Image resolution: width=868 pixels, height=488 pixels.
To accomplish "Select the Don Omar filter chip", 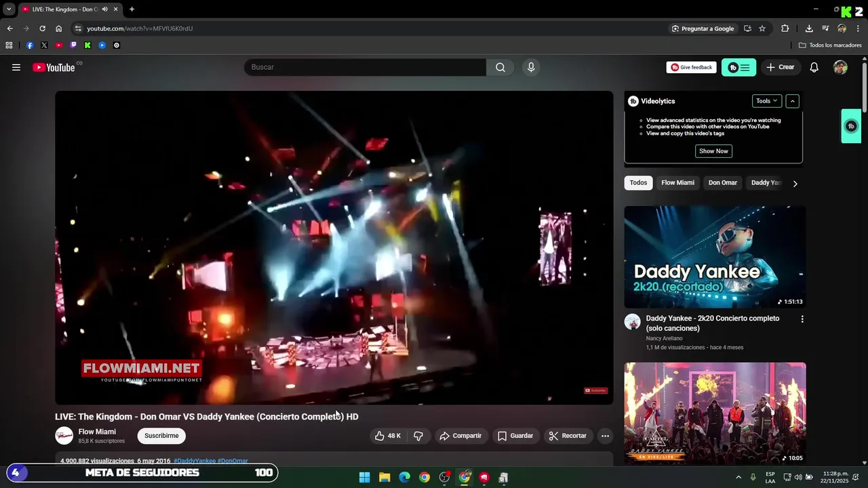I will (x=722, y=183).
